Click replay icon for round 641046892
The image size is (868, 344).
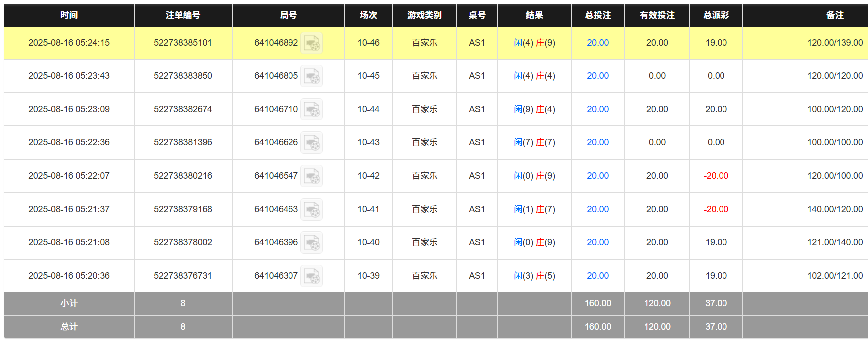pos(311,43)
